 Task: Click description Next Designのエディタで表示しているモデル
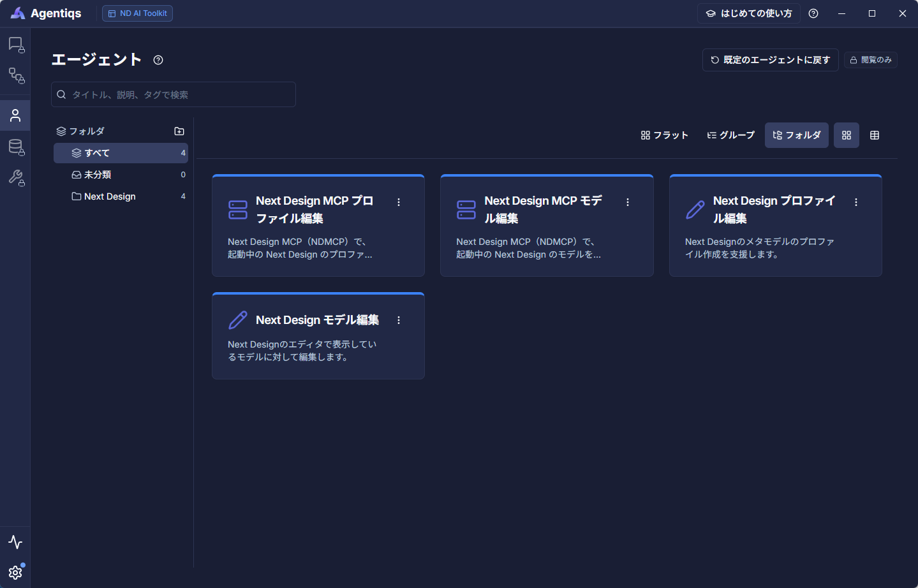pyautogui.click(x=302, y=351)
